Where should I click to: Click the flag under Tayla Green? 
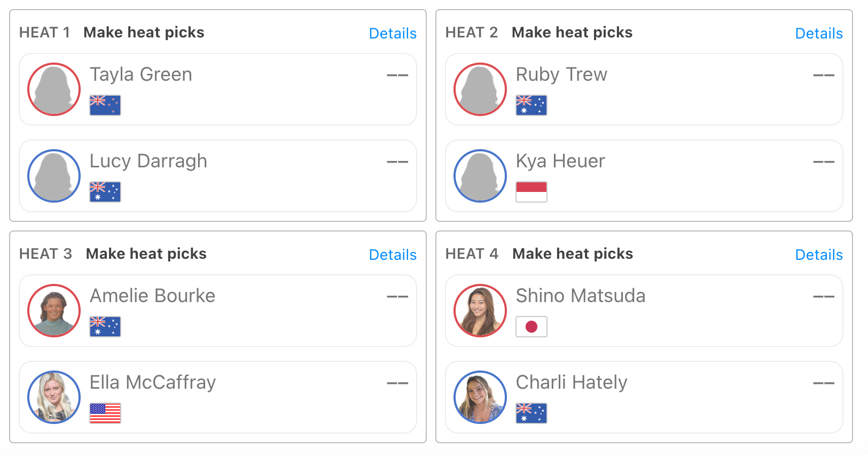tap(105, 105)
